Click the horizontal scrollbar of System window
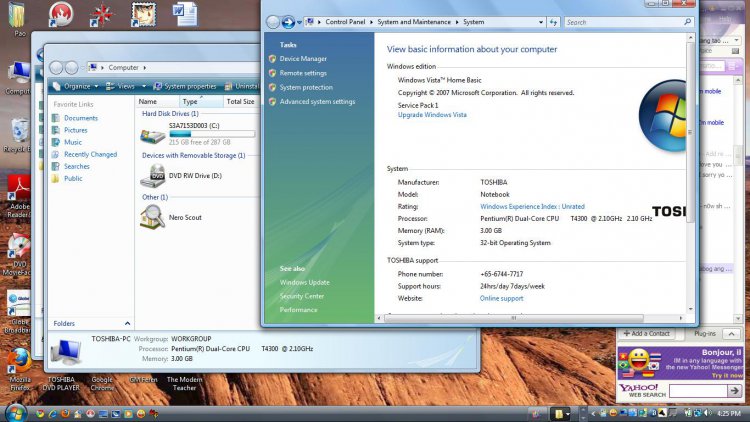The width and height of the screenshot is (750, 422). [513, 318]
